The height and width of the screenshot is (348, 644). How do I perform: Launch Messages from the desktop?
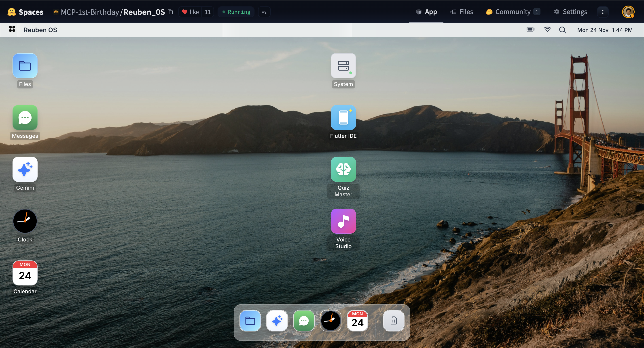(x=25, y=117)
